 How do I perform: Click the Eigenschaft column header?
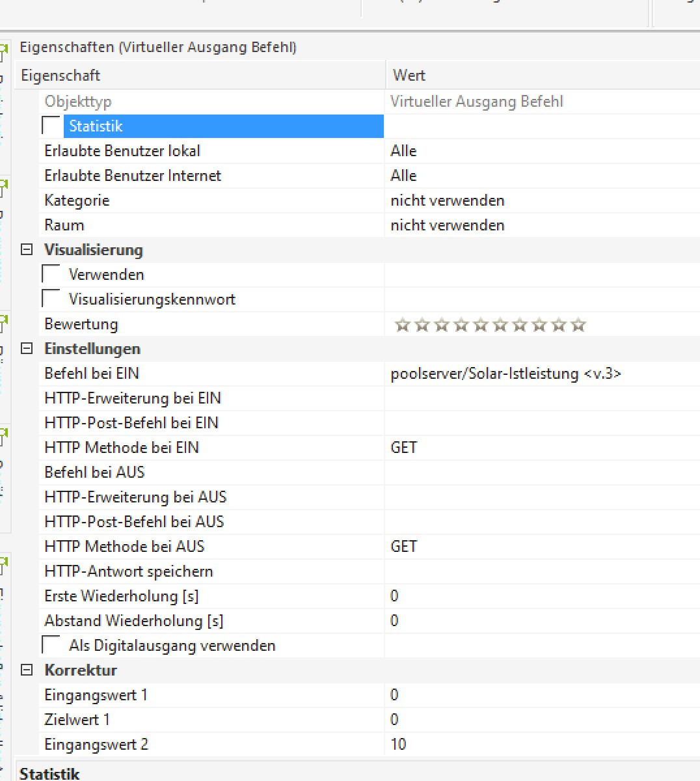coord(61,75)
